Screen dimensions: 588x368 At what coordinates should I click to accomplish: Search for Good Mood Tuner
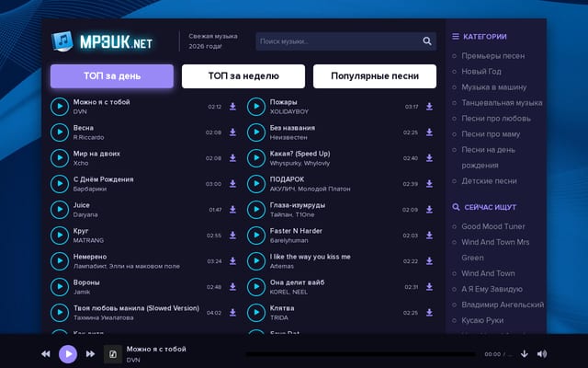tap(493, 226)
